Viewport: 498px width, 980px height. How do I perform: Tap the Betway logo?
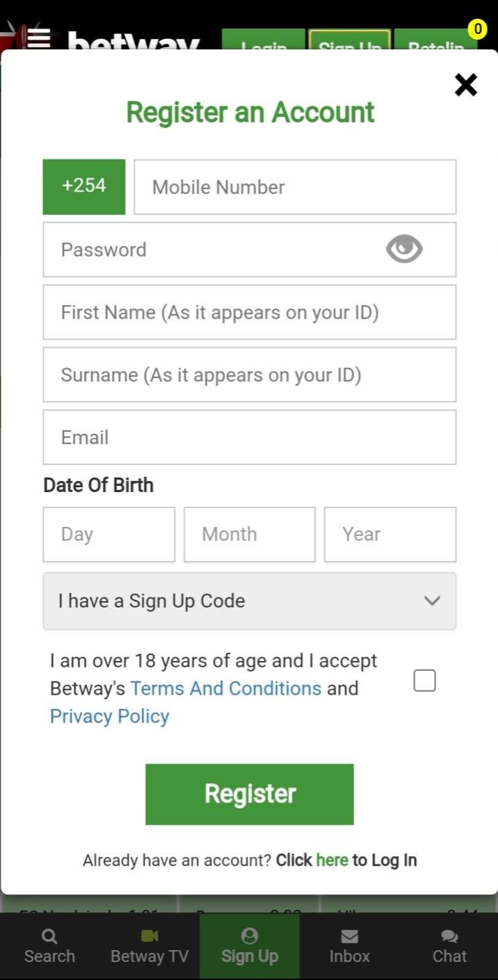[132, 43]
